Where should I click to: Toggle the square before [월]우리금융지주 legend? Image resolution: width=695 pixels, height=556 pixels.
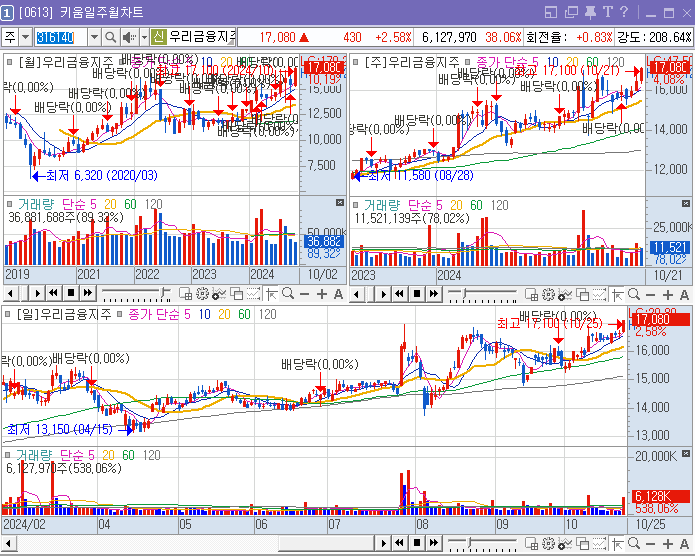(9, 62)
